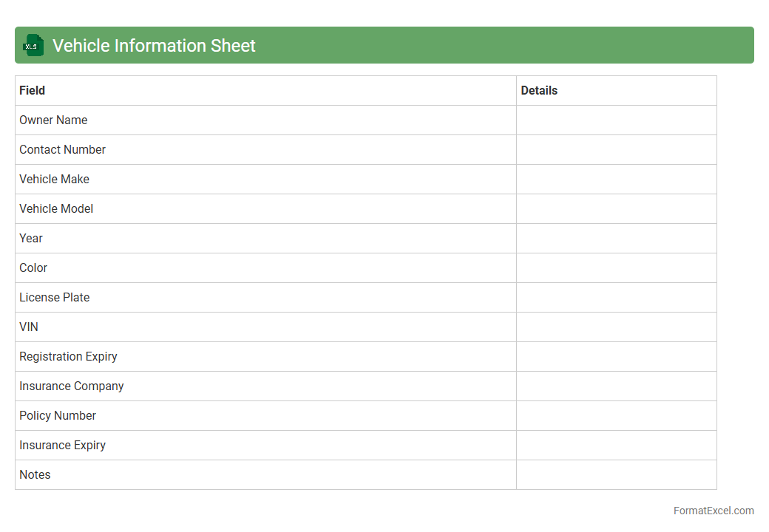Click the Details cell beside Contact Number
This screenshot has height=532, width=769.
tap(616, 149)
